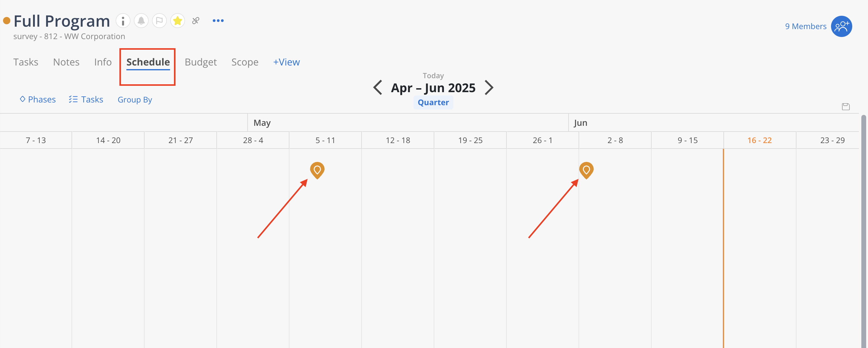Image resolution: width=868 pixels, height=348 pixels.
Task: Click the copy link icon
Action: [x=196, y=21]
